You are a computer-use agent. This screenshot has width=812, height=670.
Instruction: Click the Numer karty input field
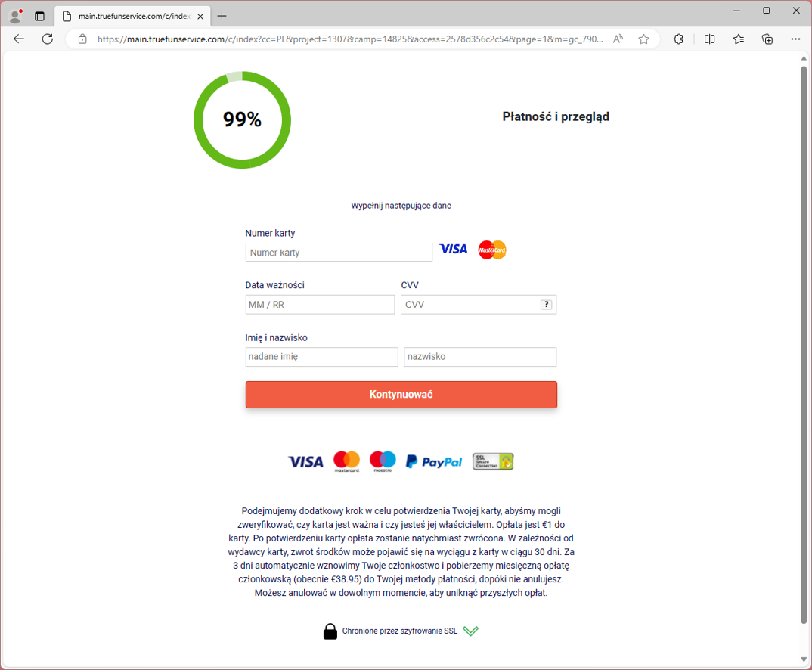339,253
